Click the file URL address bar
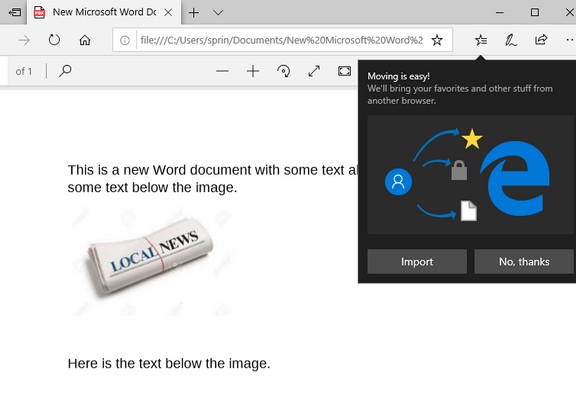The width and height of the screenshot is (576, 394). point(282,40)
